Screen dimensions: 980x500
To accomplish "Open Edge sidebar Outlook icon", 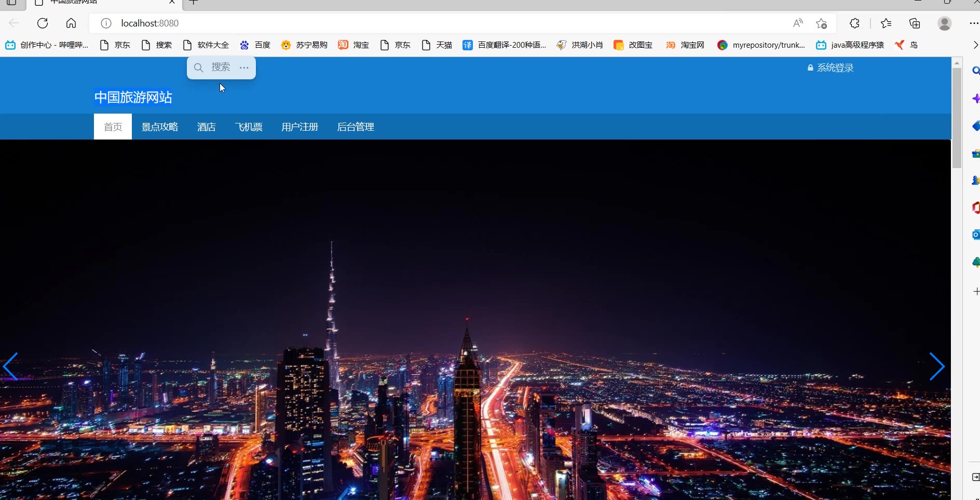I will click(x=975, y=235).
